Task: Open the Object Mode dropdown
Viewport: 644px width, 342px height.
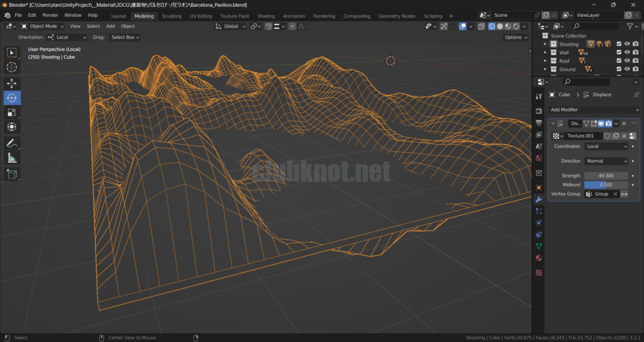Action: pos(43,26)
